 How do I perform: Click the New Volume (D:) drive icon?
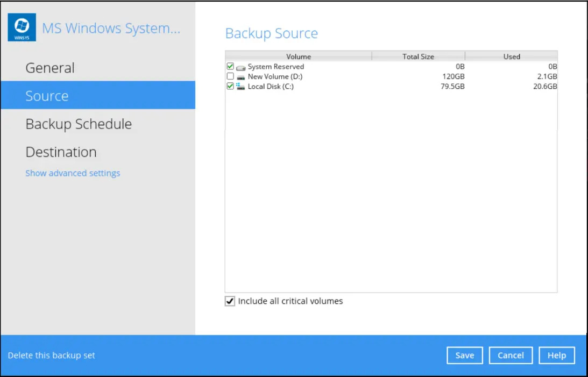pos(240,77)
